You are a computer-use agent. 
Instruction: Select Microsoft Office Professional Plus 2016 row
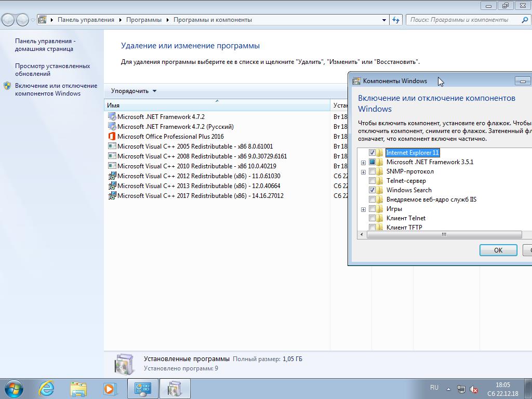217,137
